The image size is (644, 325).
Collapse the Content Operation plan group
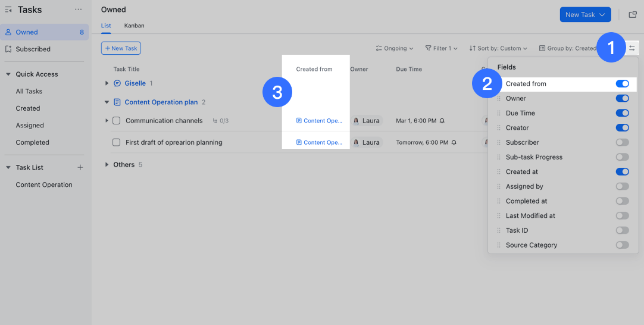(107, 102)
